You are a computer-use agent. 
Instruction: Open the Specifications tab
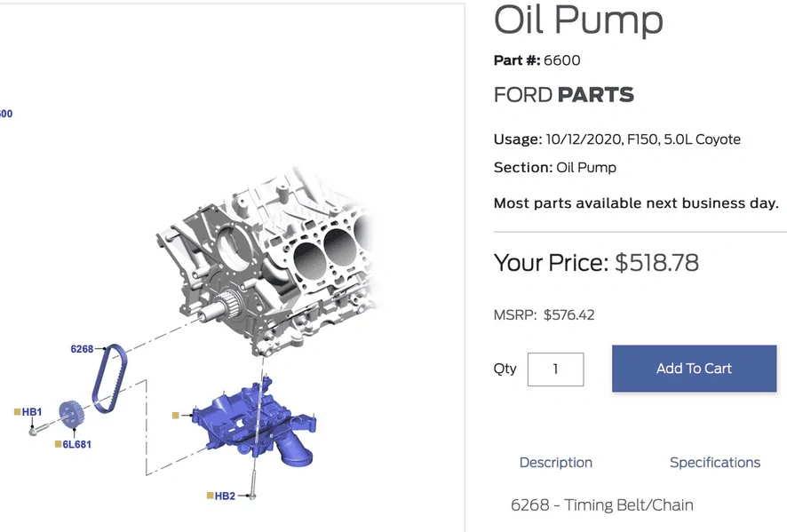714,463
